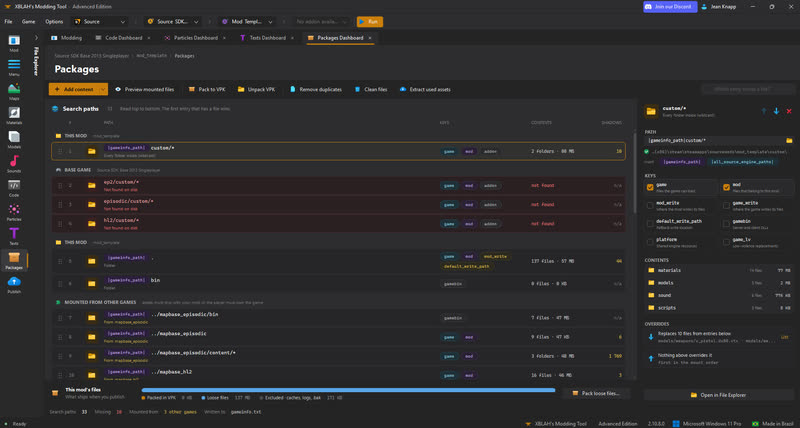Click Open in File Explorer button
The image size is (800, 428).
pyautogui.click(x=718, y=395)
